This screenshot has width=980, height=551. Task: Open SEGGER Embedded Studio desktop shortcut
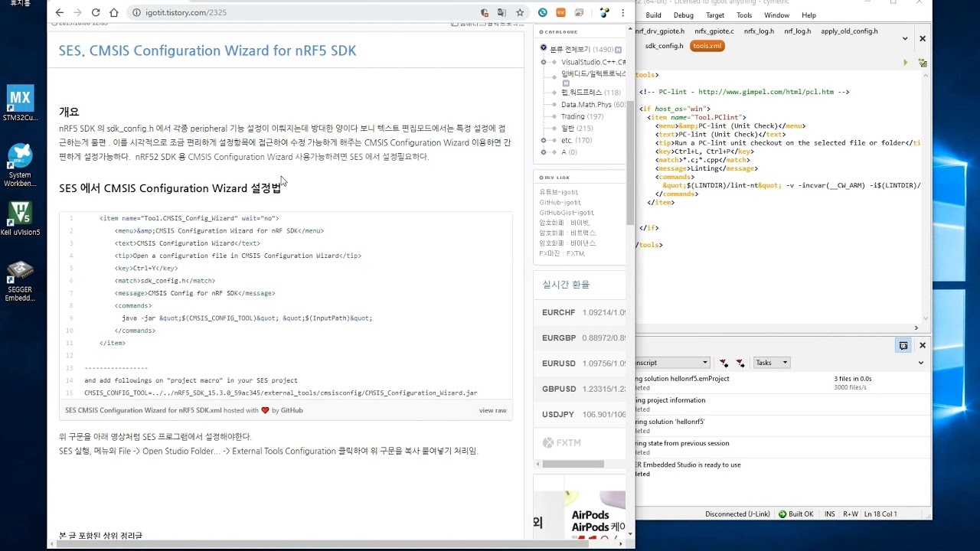click(x=19, y=281)
